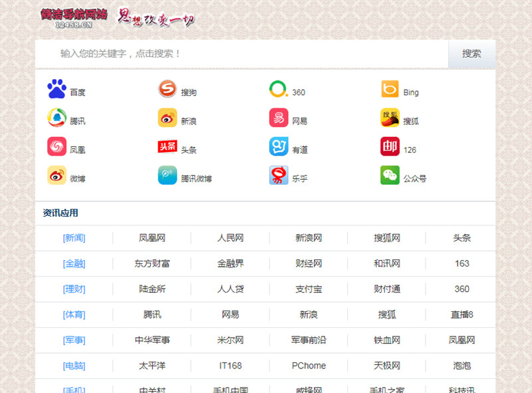
Task: Open the 东方财富 link
Action: (152, 264)
